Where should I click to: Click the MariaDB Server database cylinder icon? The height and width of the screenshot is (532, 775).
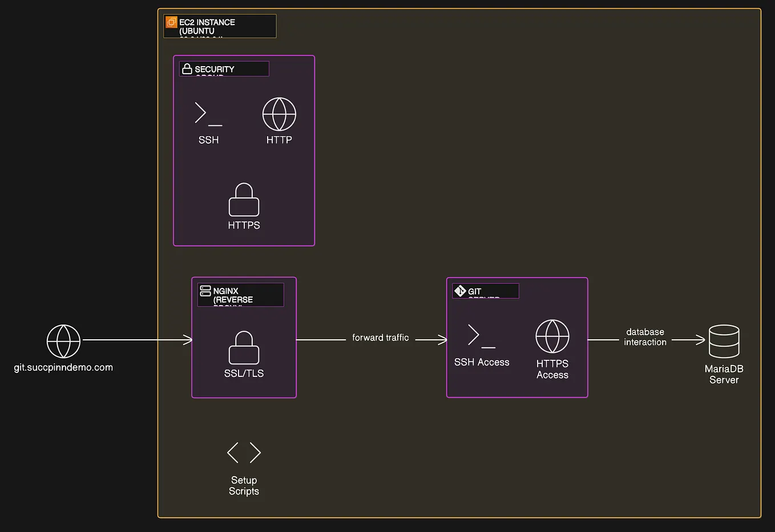pyautogui.click(x=724, y=340)
